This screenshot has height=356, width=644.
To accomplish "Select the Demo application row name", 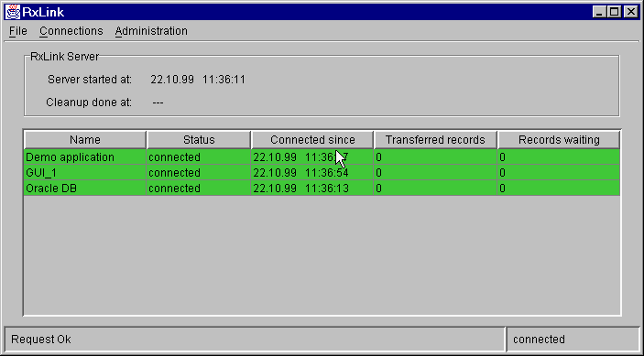I will click(x=85, y=157).
